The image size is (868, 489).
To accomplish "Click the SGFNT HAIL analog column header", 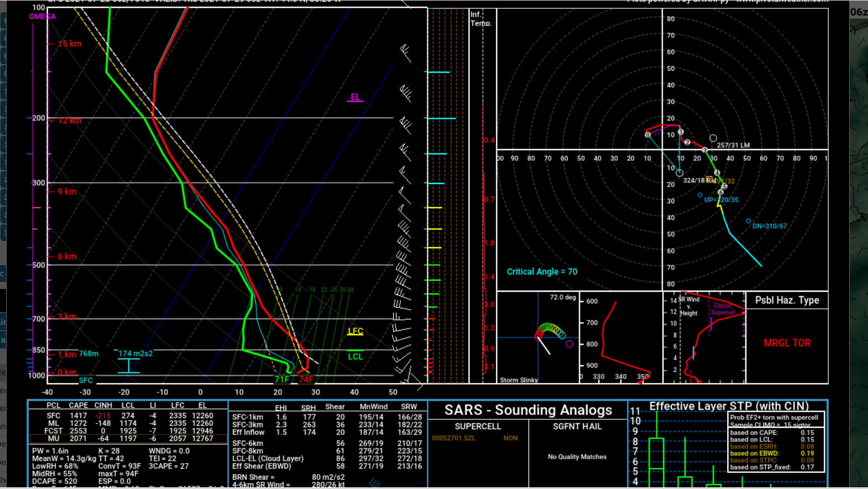I will (x=578, y=427).
